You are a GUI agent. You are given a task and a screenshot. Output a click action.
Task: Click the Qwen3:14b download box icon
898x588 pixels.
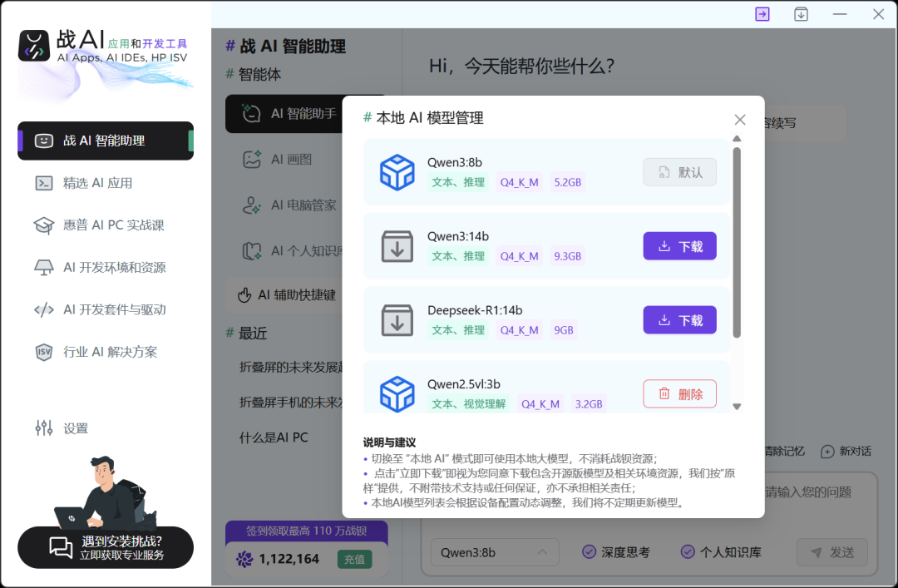397,246
